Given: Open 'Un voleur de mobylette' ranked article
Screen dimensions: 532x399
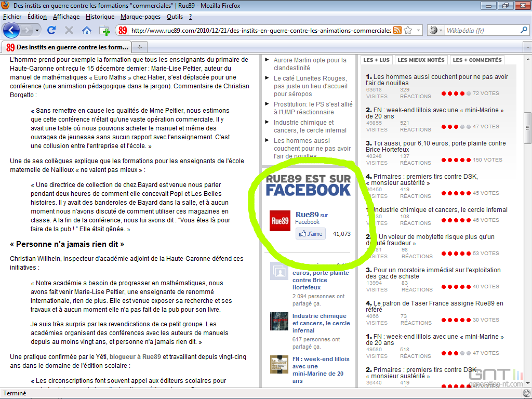Looking at the screenshot, I should 430,240.
